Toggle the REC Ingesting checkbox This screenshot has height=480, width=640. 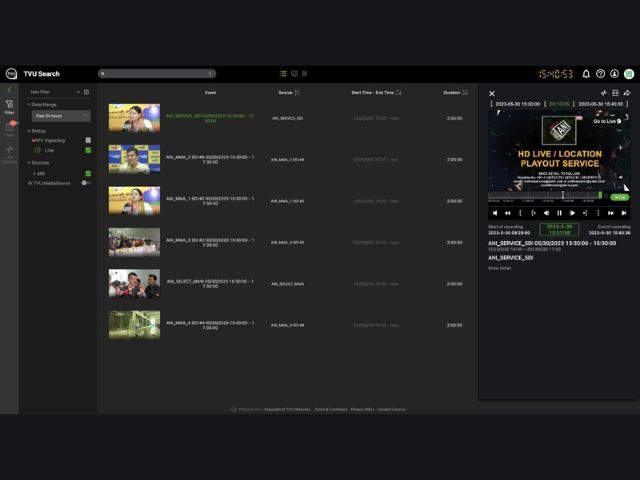(x=88, y=140)
